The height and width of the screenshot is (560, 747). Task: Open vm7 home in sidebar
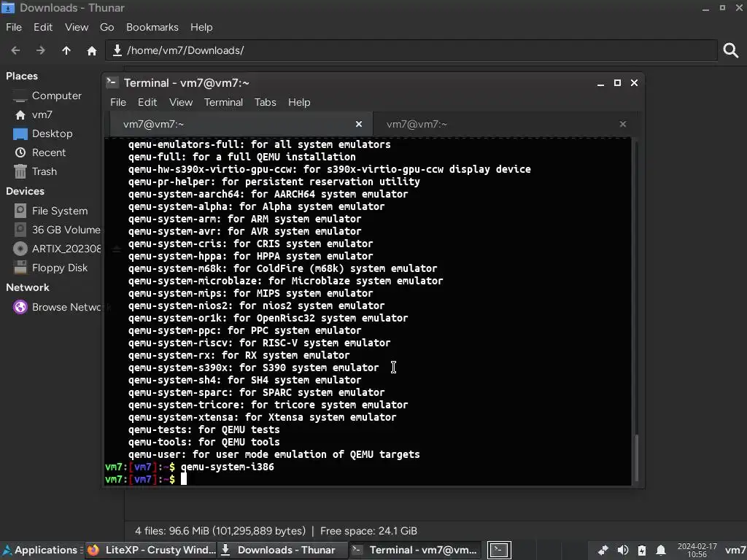[x=42, y=114]
